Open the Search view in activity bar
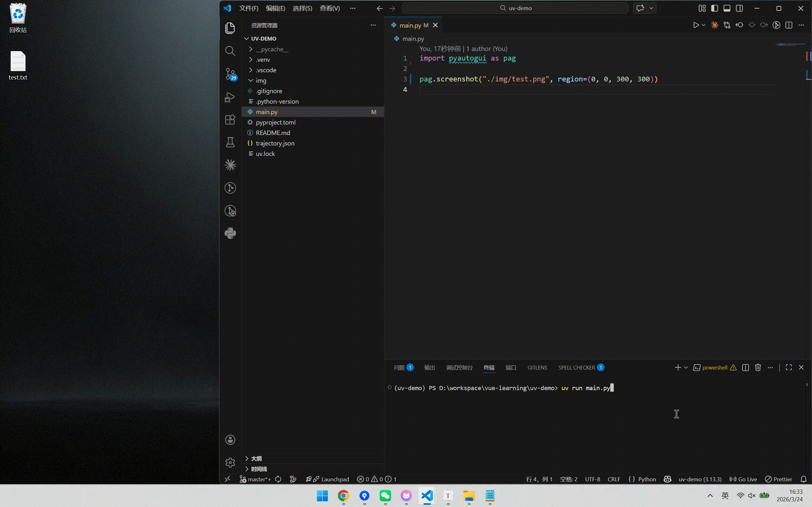Viewport: 812px width, 507px height. click(230, 51)
